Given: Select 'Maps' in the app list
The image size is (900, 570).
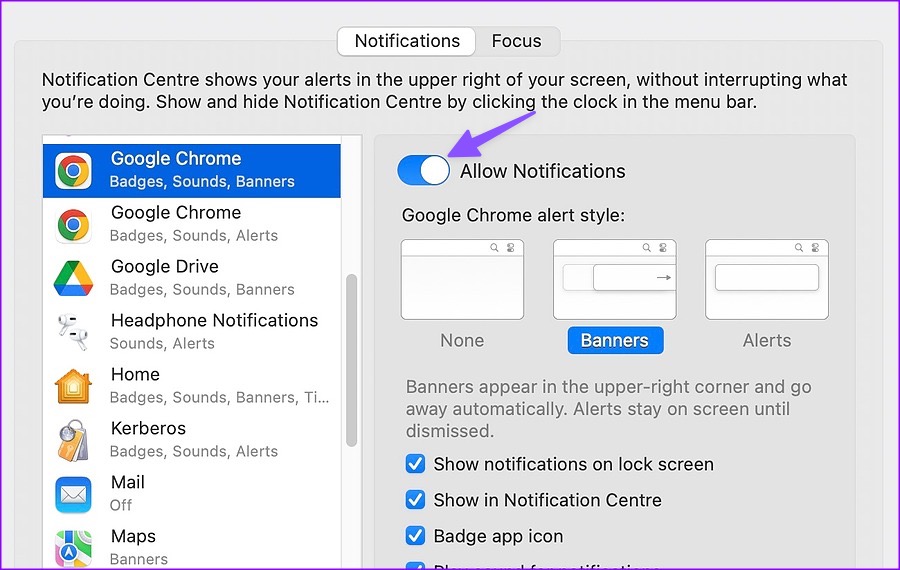Looking at the screenshot, I should tap(133, 536).
